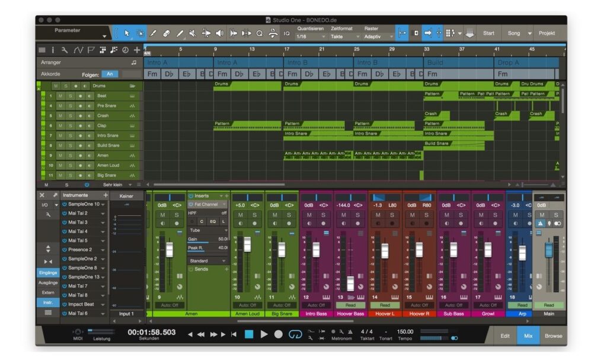This screenshot has width=607, height=364.
Task: Open the Raster Adaptiv dropdown
Action: pyautogui.click(x=378, y=37)
